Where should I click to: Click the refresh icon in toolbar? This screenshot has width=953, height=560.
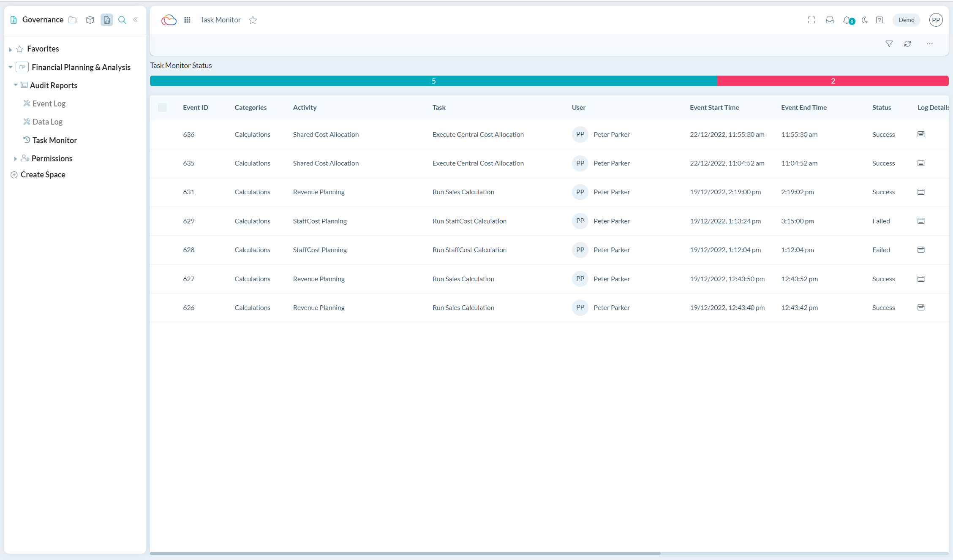907,44
